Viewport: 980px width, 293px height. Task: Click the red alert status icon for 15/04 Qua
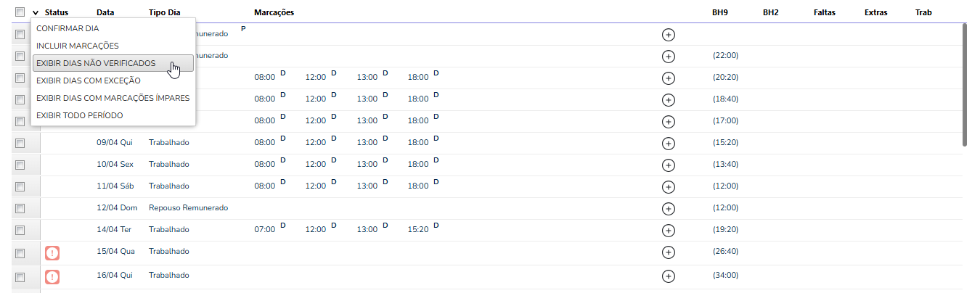coord(52,252)
